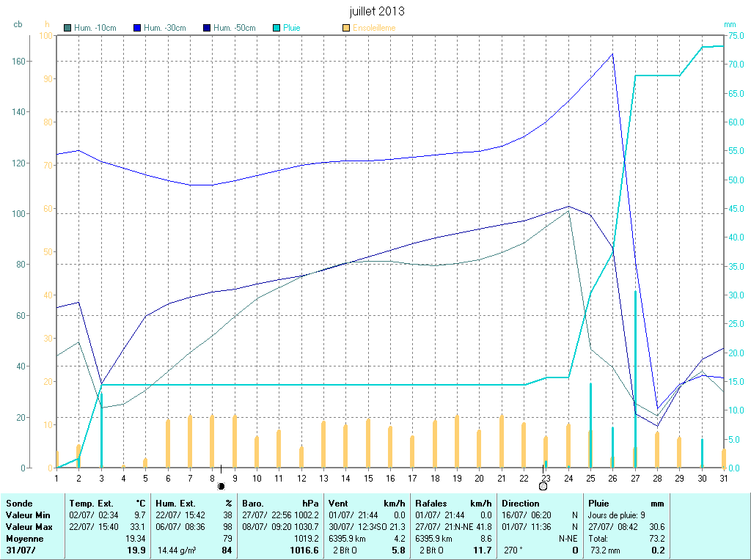Click the tall rain bar on day 27
751x560 pixels.
[635, 366]
